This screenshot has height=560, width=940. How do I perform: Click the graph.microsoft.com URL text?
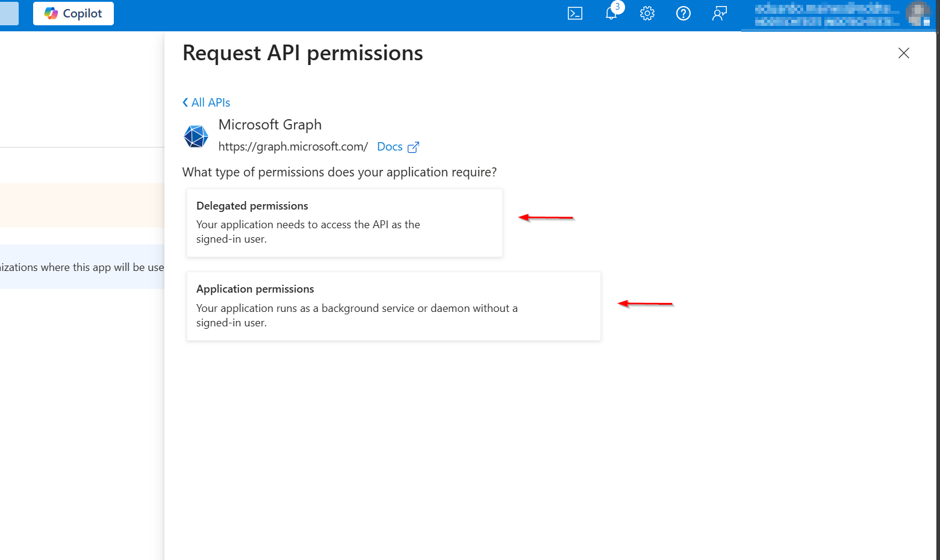point(293,147)
